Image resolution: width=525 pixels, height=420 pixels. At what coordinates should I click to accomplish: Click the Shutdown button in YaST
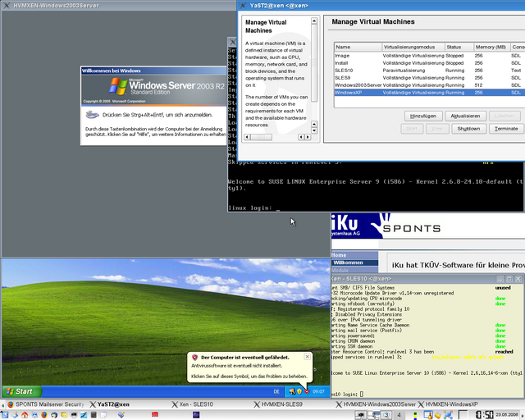[468, 129]
